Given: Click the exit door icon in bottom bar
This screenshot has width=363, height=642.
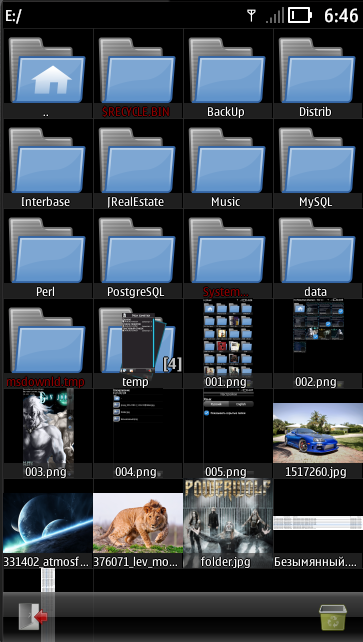Looking at the screenshot, I should (33, 616).
